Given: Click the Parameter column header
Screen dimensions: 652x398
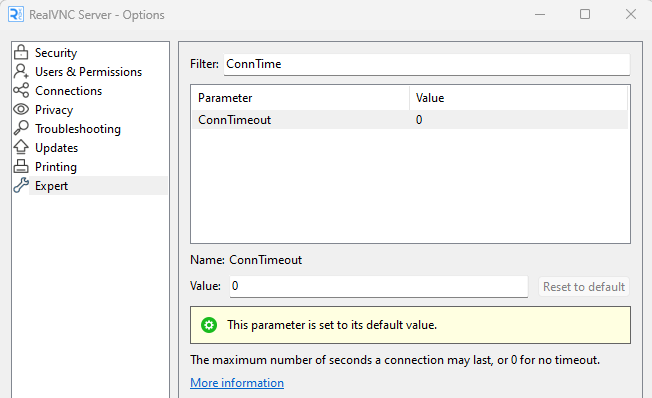Looking at the screenshot, I should click(x=301, y=98).
